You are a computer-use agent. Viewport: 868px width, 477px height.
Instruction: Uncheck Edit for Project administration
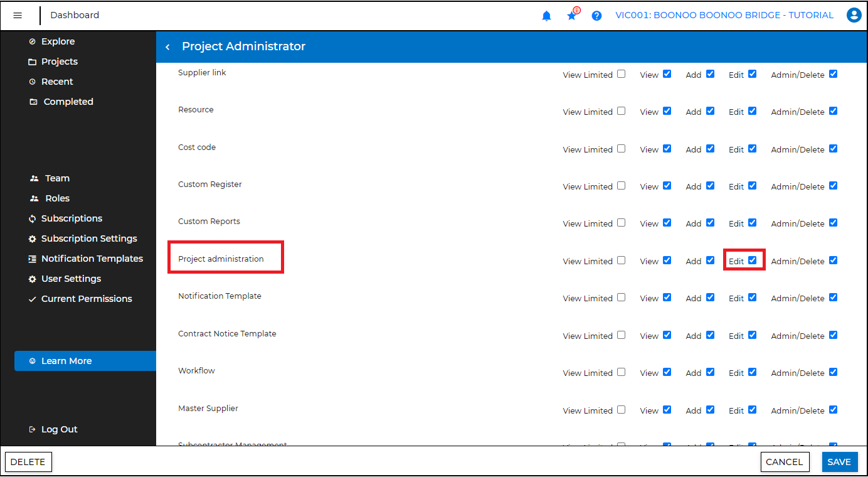(x=752, y=260)
